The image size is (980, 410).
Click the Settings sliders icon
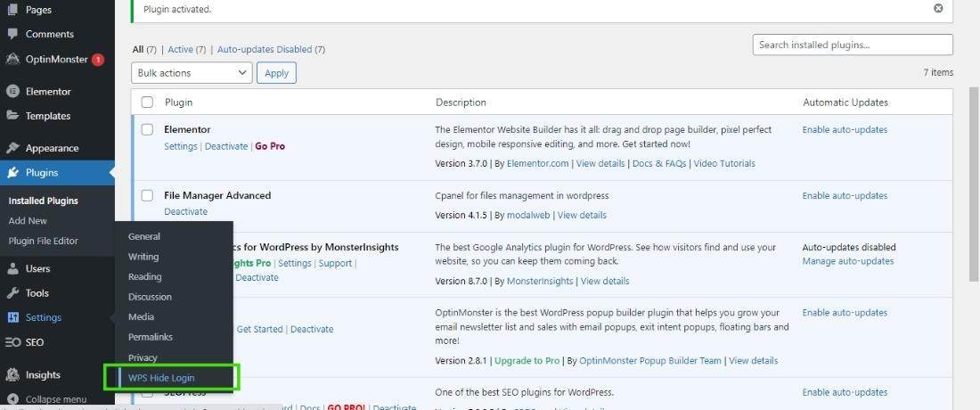click(12, 317)
